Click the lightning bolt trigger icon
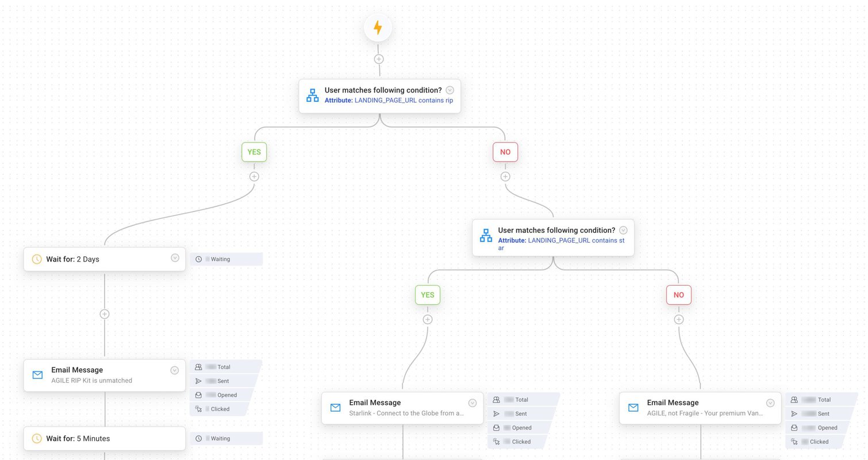This screenshot has height=460, width=868. pos(378,28)
